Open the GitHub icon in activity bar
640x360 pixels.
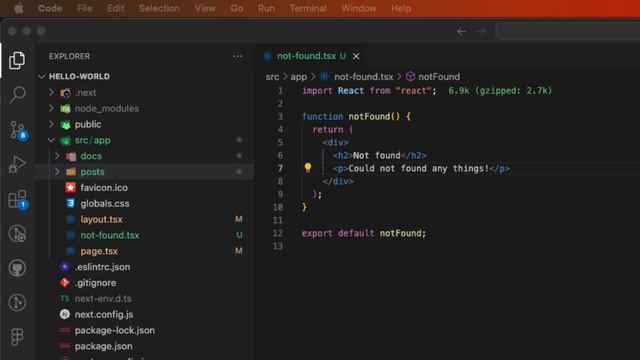(x=17, y=268)
